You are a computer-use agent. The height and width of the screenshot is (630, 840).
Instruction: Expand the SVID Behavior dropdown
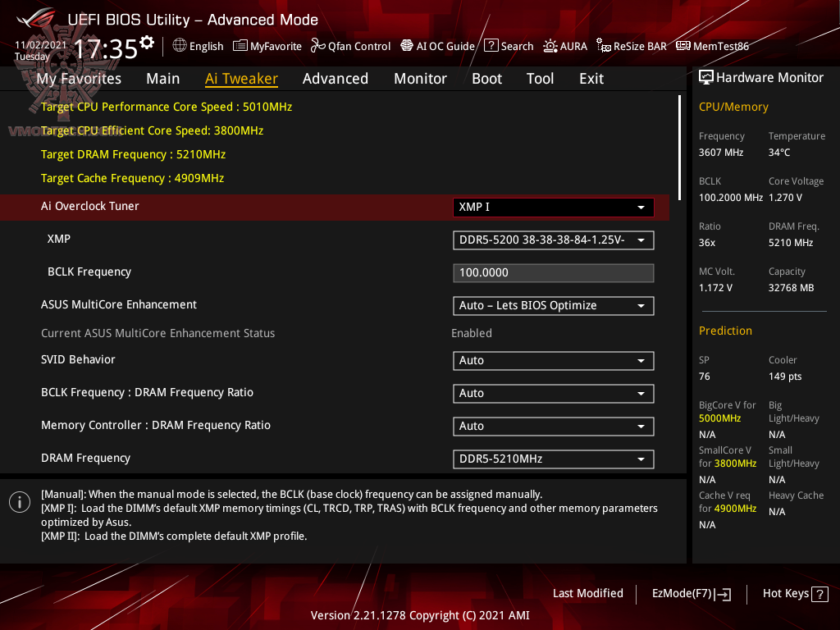[554, 361]
